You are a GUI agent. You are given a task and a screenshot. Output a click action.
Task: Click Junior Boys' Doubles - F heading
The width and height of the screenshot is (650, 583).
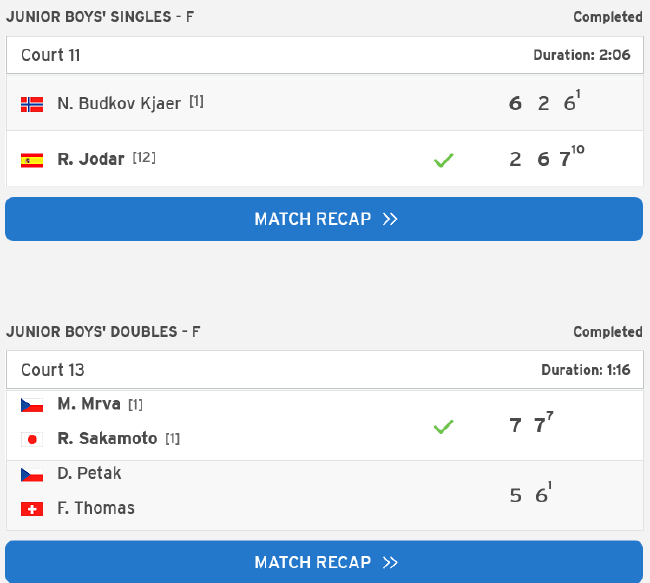(104, 332)
